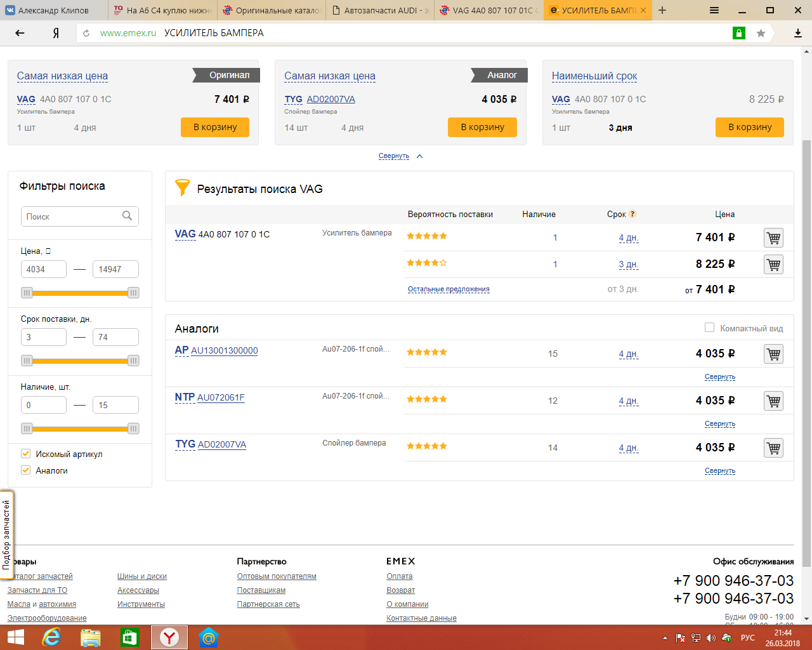Switch to 'Автозапчасти AUDI' browser tab
Image resolution: width=812 pixels, height=650 pixels.
(381, 10)
